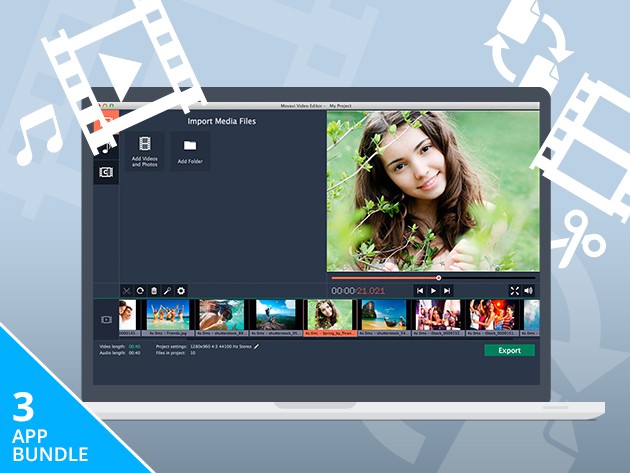Play the preview video
Viewport: 630px width, 473px height.
pyautogui.click(x=434, y=291)
